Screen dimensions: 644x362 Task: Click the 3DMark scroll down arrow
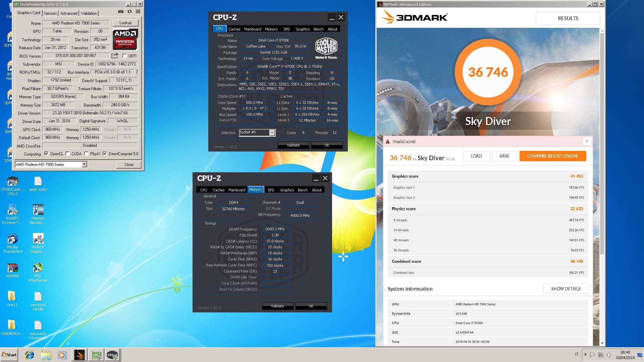602,343
